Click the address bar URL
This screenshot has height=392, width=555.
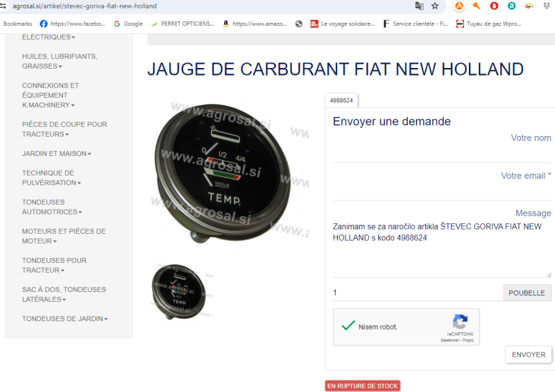click(x=85, y=6)
